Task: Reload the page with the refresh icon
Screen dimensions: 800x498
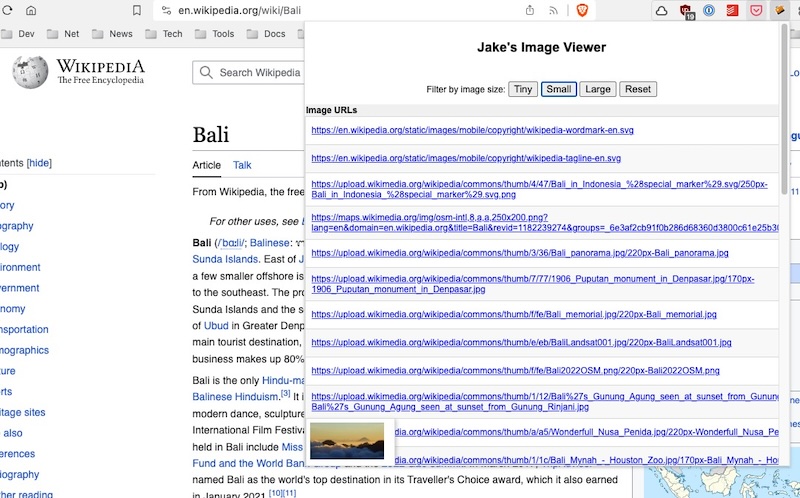Action: click(x=6, y=10)
